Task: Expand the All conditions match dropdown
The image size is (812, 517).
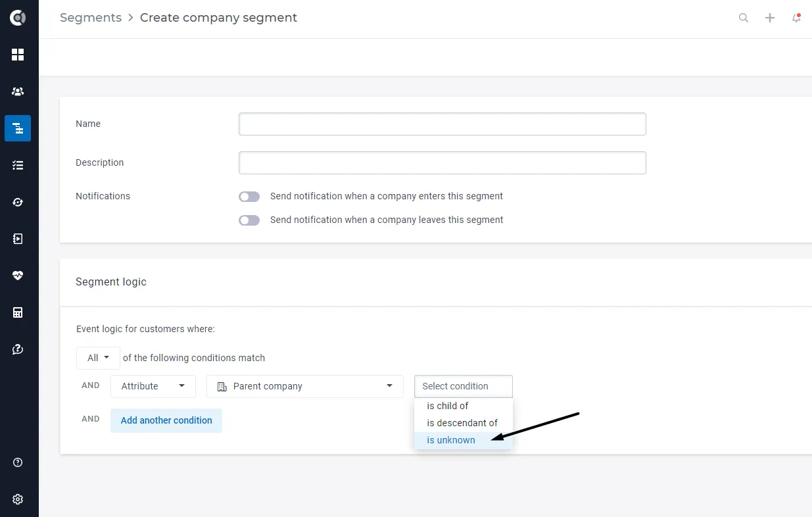Action: click(98, 358)
